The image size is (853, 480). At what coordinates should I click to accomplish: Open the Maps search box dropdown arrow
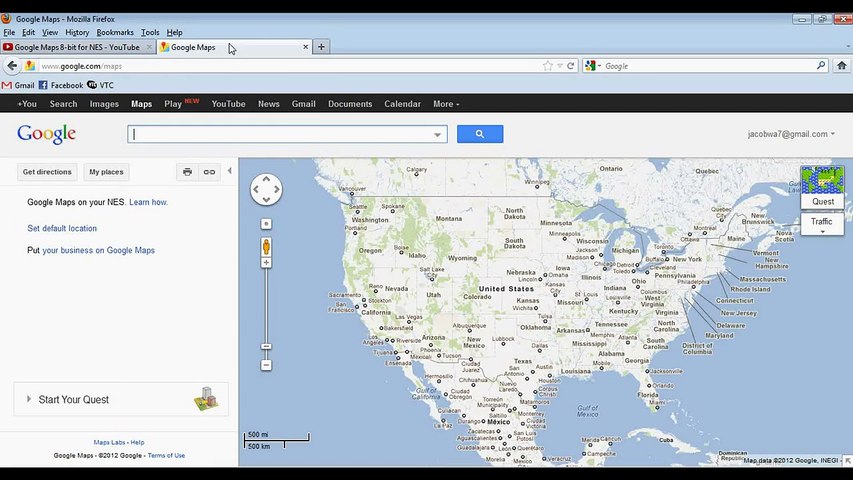tap(437, 134)
